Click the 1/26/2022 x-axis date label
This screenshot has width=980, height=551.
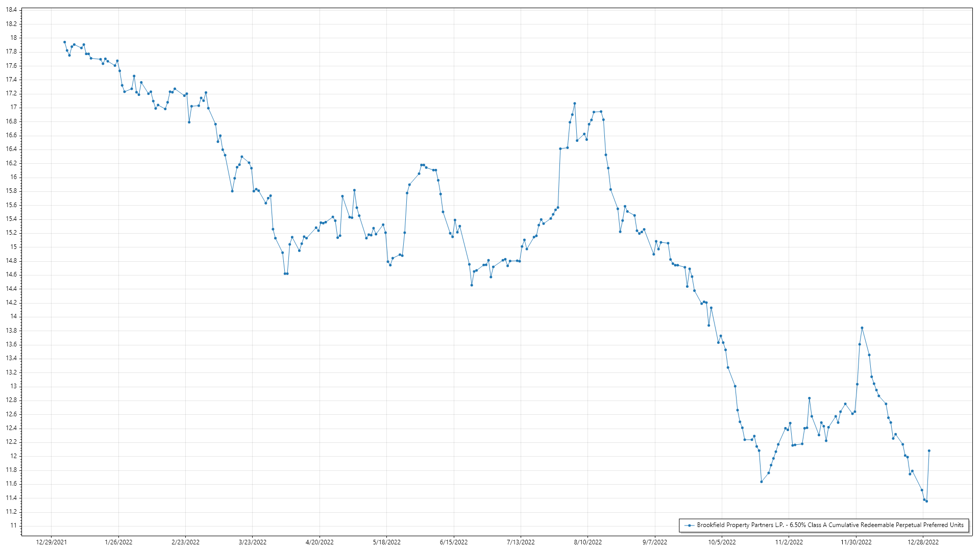point(118,542)
